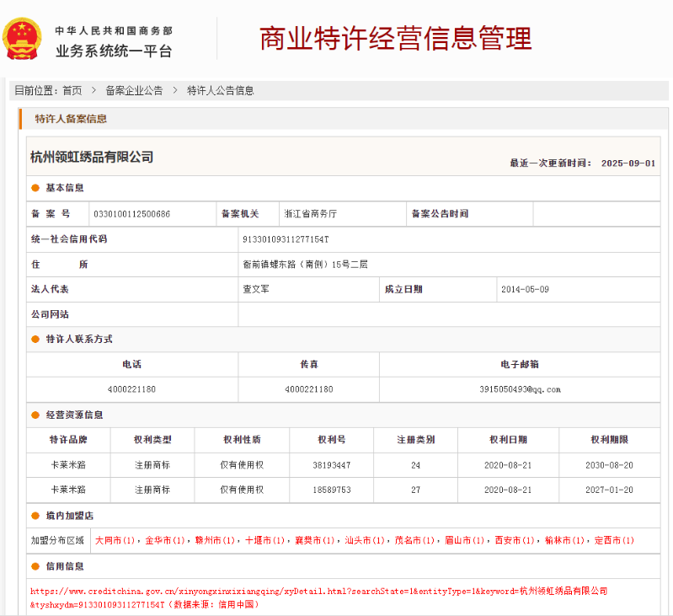Image resolution: width=673 pixels, height=616 pixels.
Task: Open 首页 in the breadcrumb
Action: point(72,90)
